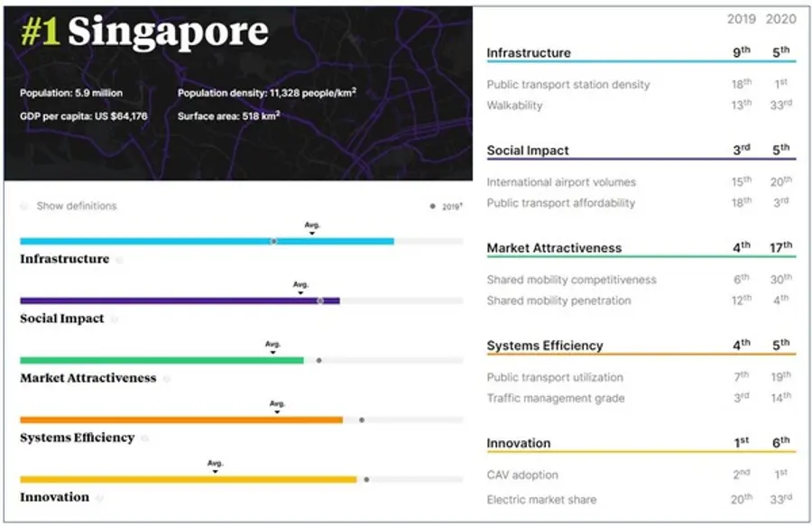The height and width of the screenshot is (527, 812).
Task: Click 'Population: 5.9 million' text
Action: point(71,93)
